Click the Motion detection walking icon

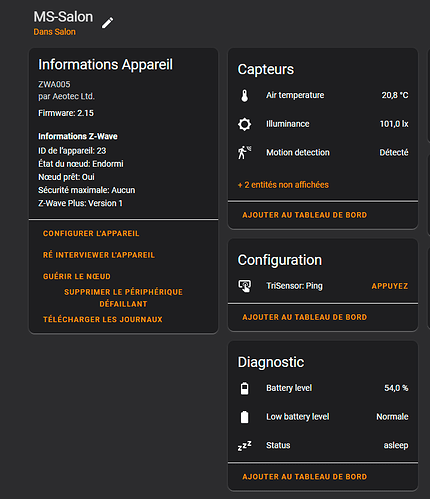pos(245,153)
